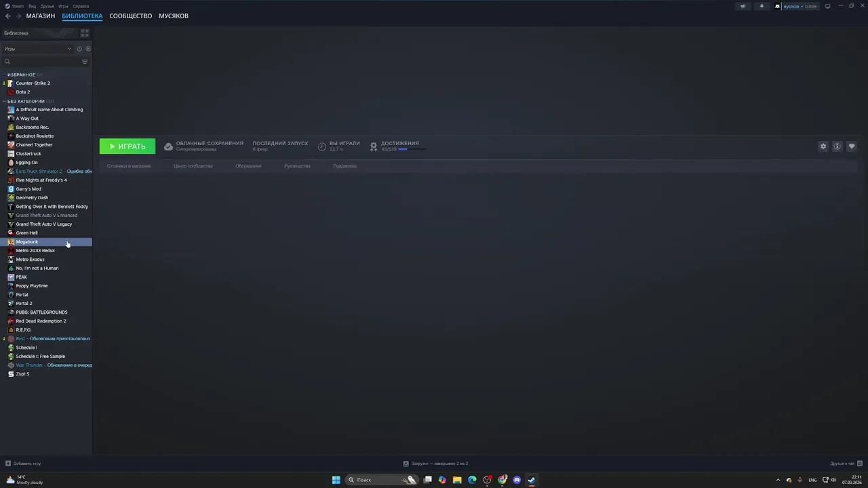Show game info icon
This screenshot has height=488, width=868.
tap(837, 146)
